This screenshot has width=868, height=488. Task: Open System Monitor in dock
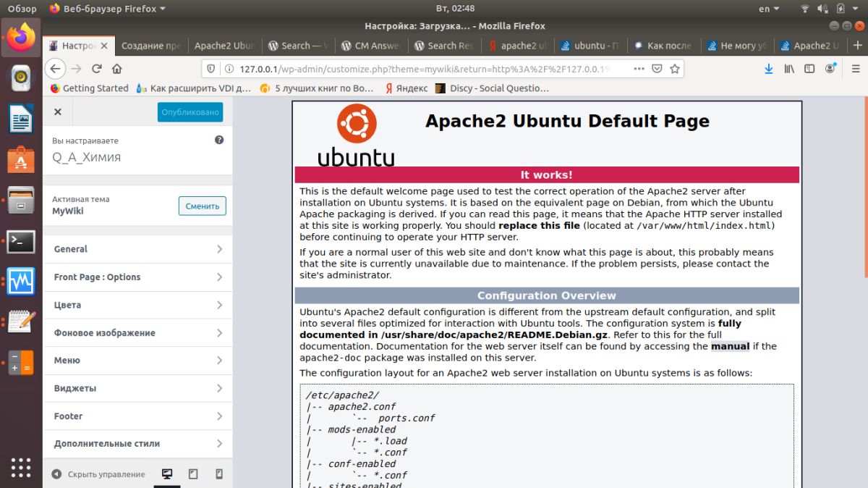tap(22, 282)
